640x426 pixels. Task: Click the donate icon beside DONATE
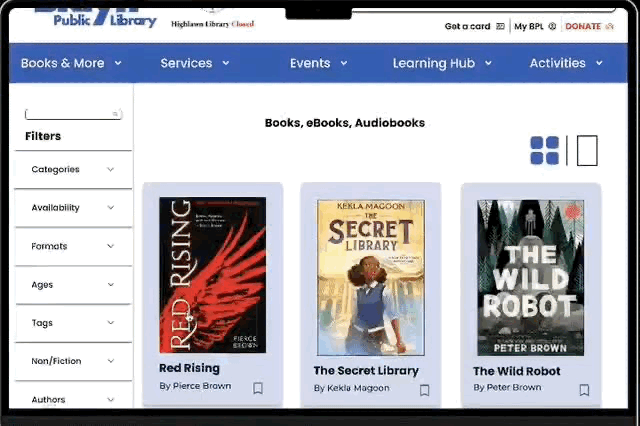pos(609,26)
